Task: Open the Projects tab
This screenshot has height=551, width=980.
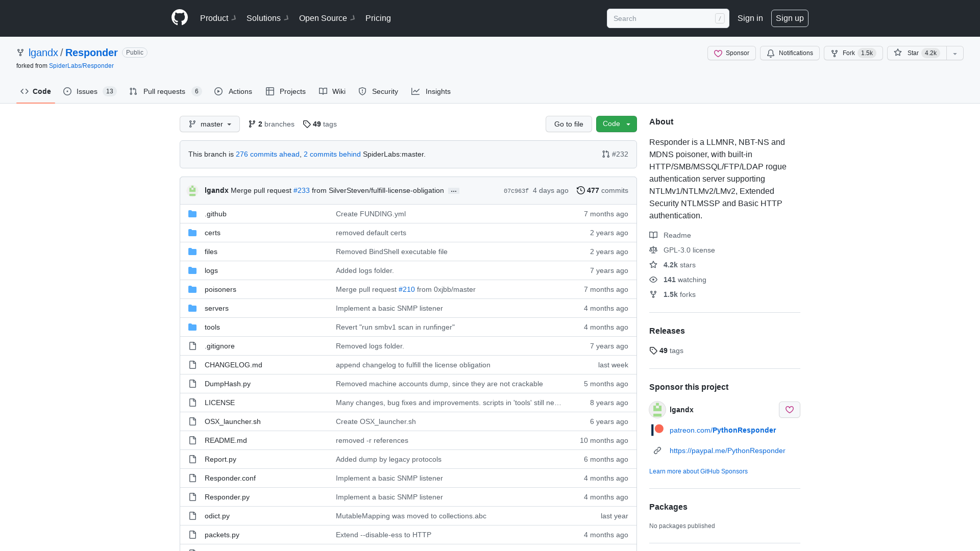Action: pos(286,91)
